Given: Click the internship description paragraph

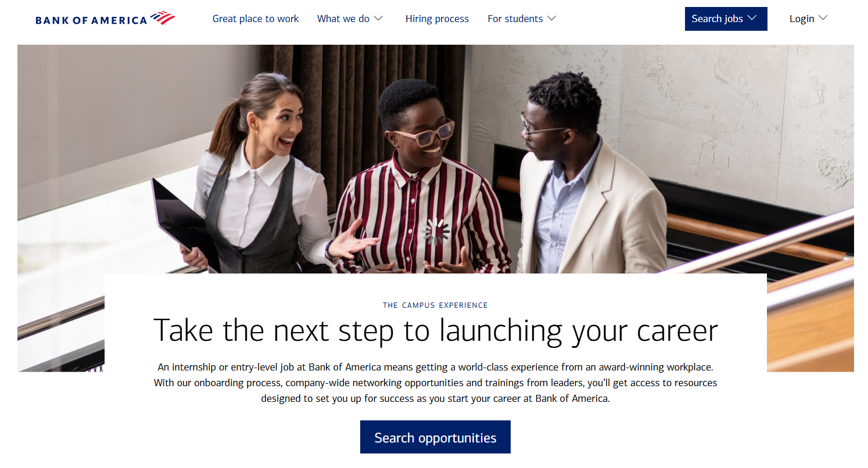Looking at the screenshot, I should (435, 383).
